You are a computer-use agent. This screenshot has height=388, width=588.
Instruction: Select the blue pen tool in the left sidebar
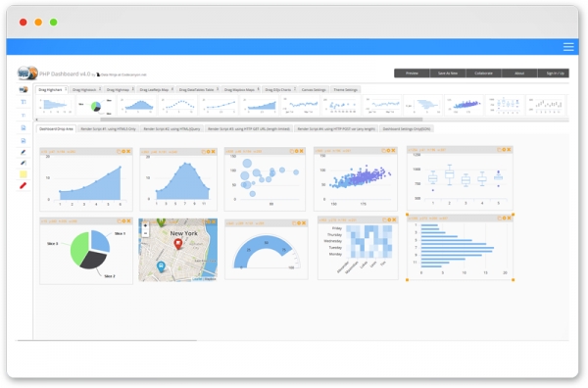(x=24, y=152)
